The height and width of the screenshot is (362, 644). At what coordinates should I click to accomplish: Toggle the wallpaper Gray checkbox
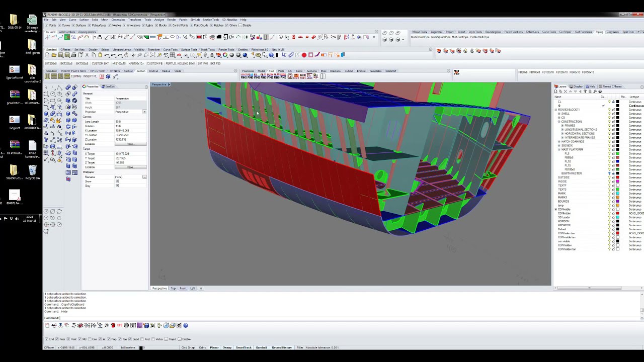coord(117,186)
